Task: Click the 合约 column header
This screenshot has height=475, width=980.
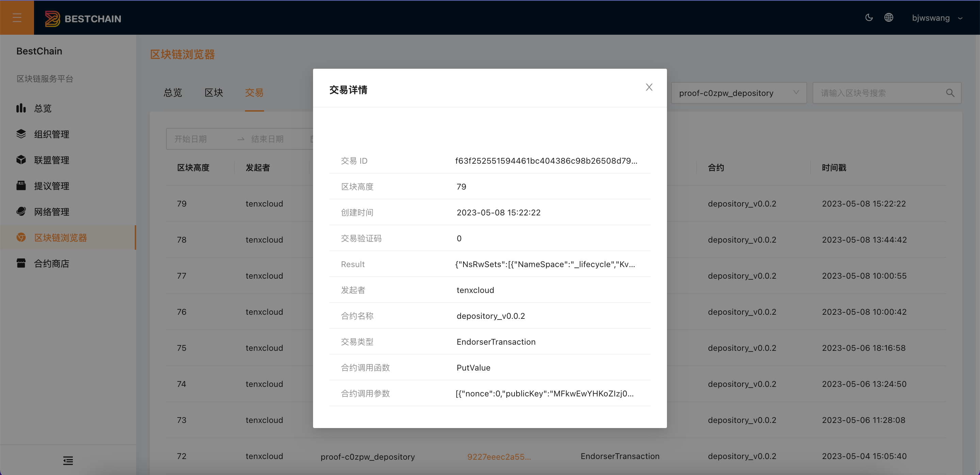Action: (x=716, y=168)
